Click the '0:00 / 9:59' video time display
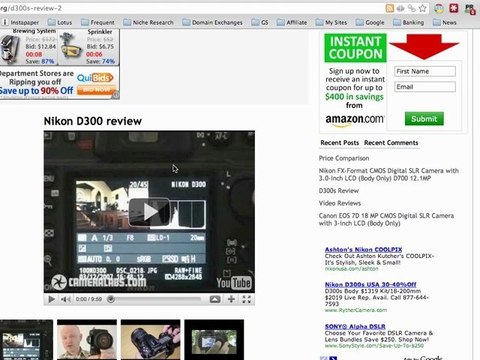 click(x=89, y=299)
